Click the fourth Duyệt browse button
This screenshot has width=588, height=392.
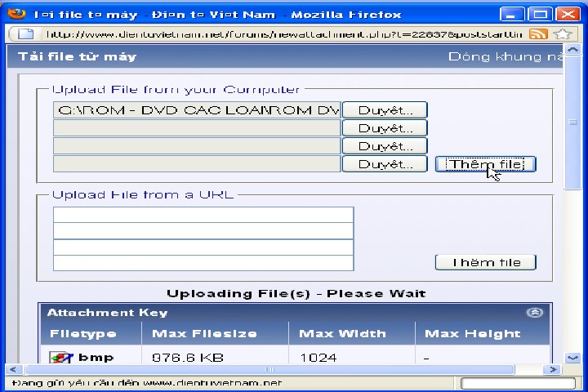click(x=385, y=164)
